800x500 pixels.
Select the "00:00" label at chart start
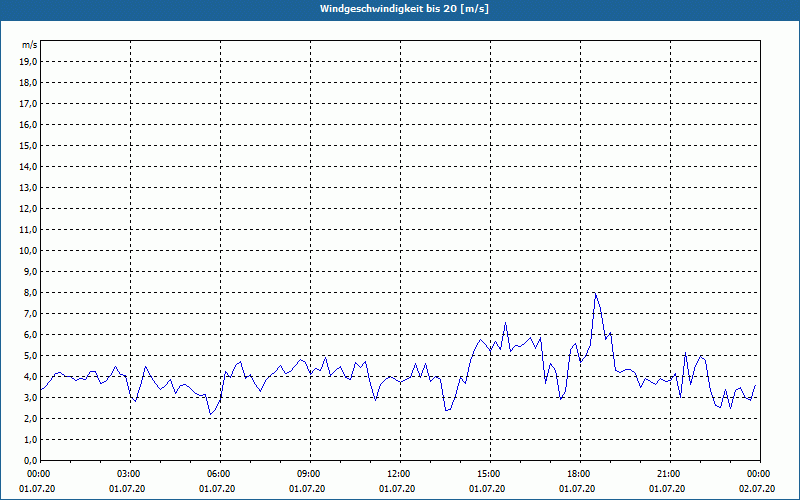[38, 474]
